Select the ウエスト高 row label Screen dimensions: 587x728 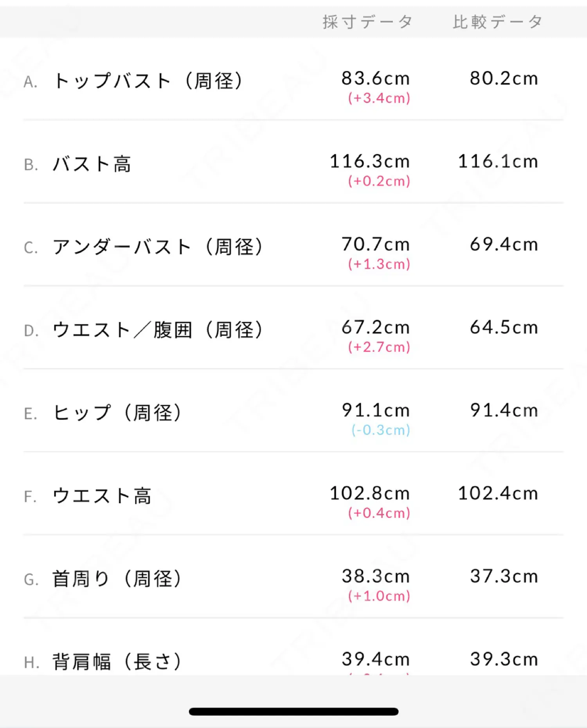click(102, 496)
